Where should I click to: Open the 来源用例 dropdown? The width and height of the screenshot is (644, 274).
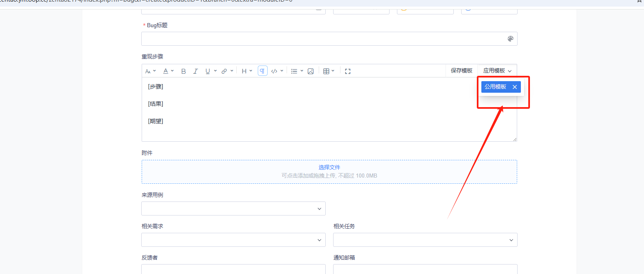(x=233, y=208)
